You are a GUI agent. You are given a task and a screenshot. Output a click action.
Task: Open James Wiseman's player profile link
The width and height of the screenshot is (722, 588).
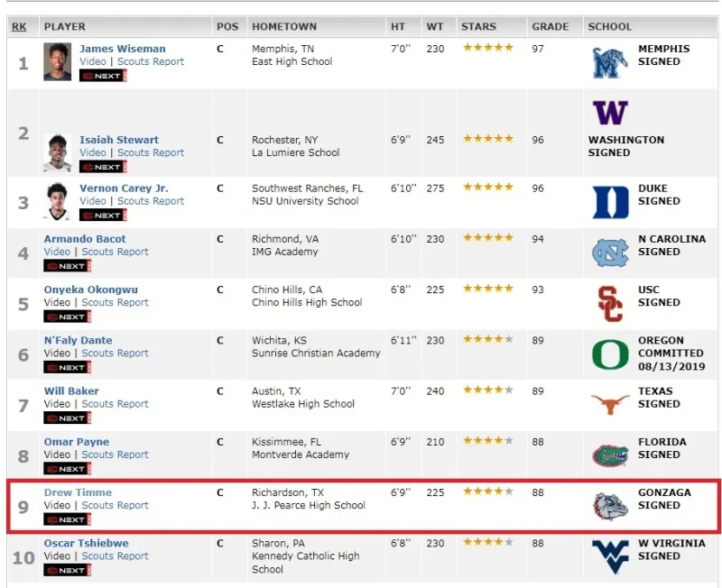pos(122,49)
